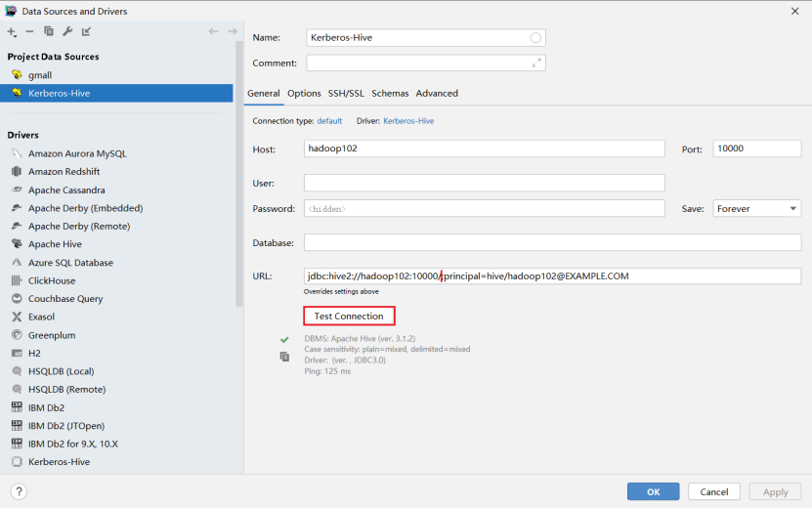This screenshot has height=508, width=812.
Task: Close the Data Sources and Drivers dialog
Action: click(x=795, y=11)
